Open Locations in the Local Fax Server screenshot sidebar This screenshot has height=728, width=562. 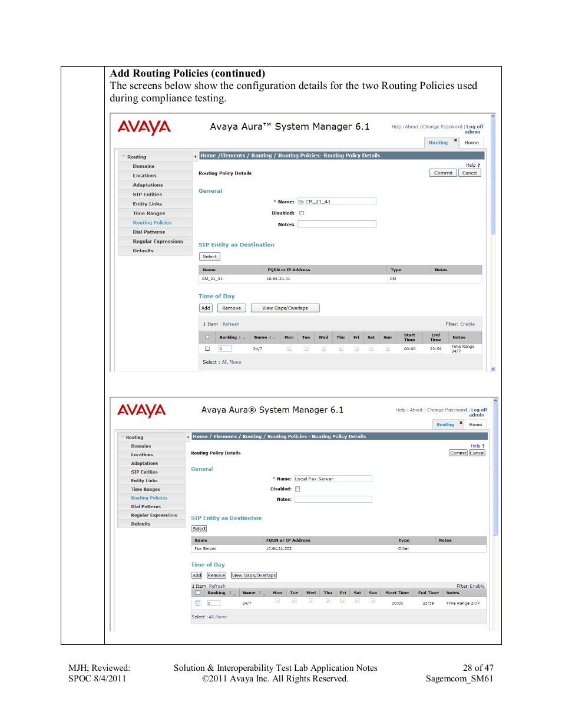coord(142,454)
